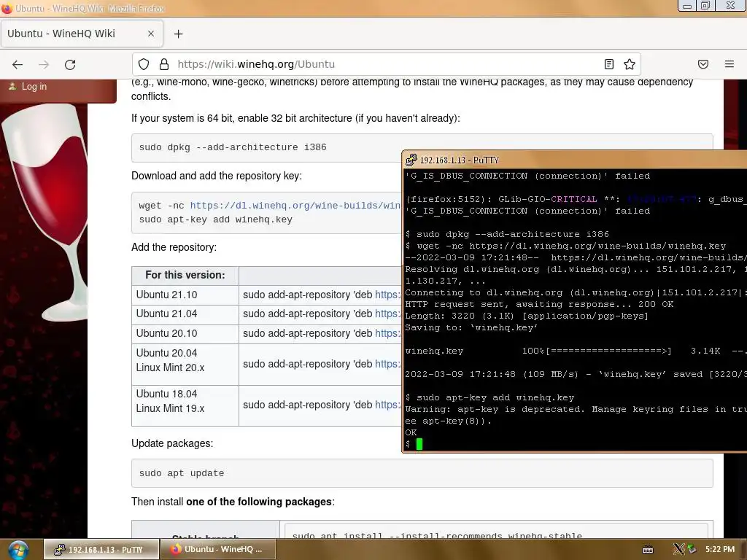Click the Ubuntu 21.10 table cell
This screenshot has width=747, height=560.
[x=185, y=295]
